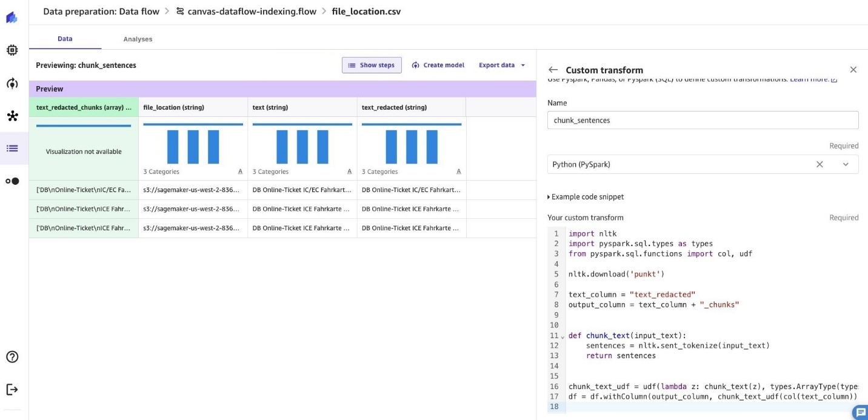Click the sign out icon in sidebar
The image size is (868, 420).
[12, 389]
